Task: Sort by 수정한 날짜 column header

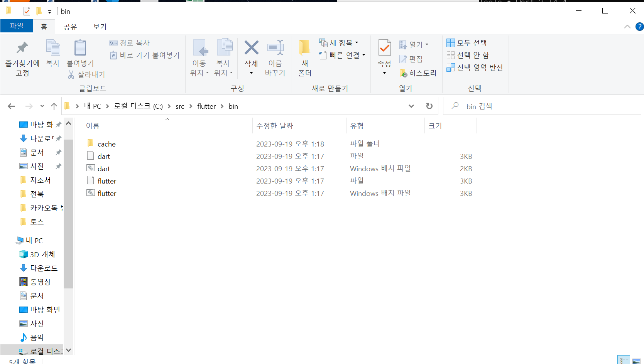Action: [x=299, y=126]
